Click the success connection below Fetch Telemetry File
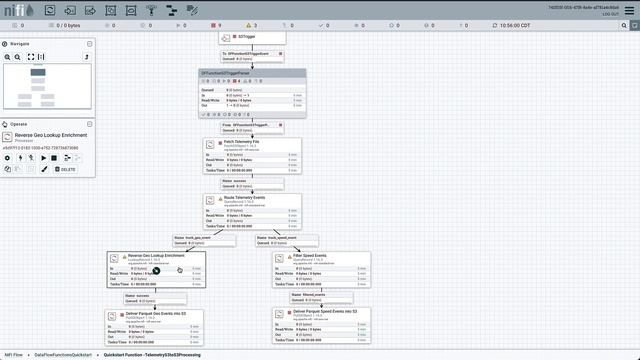The width and height of the screenshot is (640, 360). click(252, 183)
